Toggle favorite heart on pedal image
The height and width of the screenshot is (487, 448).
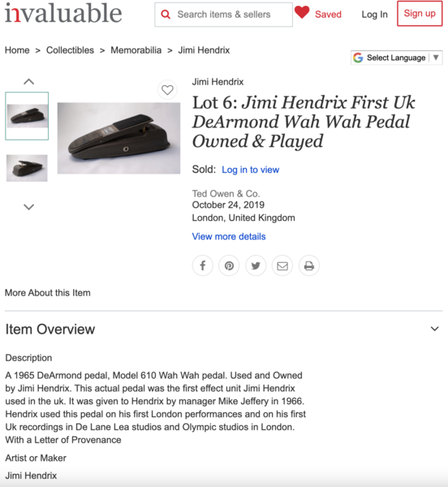(x=167, y=90)
